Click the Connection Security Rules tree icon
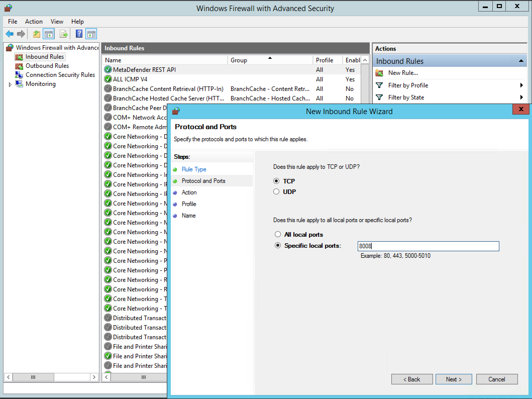Screen dimensions: 532x399 19,75
